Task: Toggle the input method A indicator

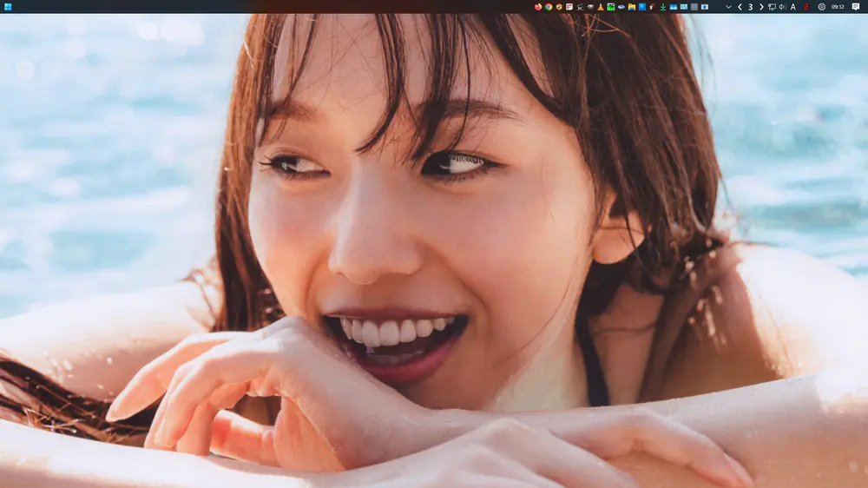Action: pyautogui.click(x=793, y=6)
